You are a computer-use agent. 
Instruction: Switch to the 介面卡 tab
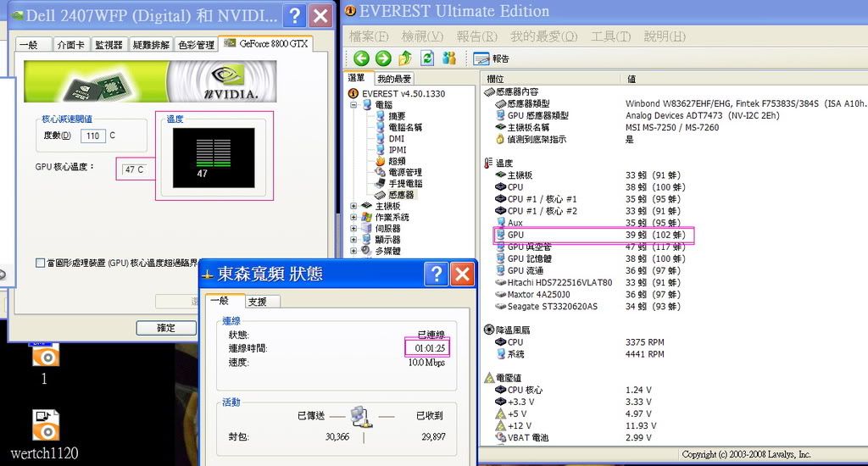71,44
